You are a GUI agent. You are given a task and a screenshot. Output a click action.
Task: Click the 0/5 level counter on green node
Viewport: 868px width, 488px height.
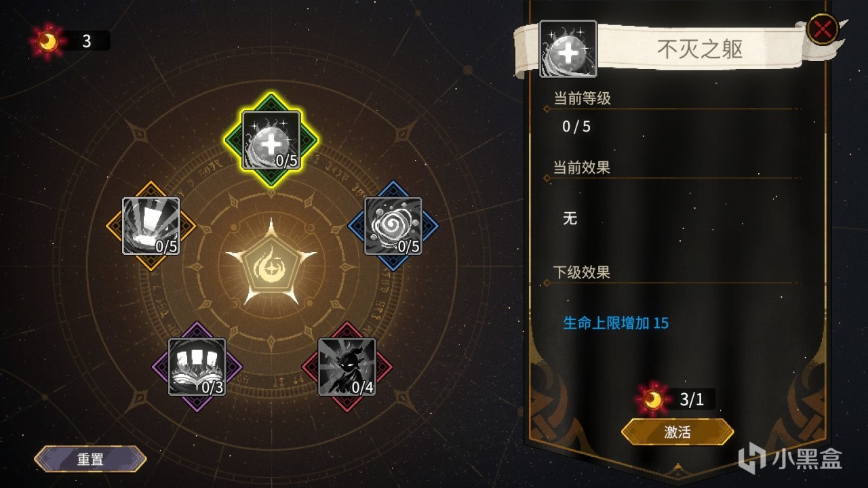click(287, 161)
